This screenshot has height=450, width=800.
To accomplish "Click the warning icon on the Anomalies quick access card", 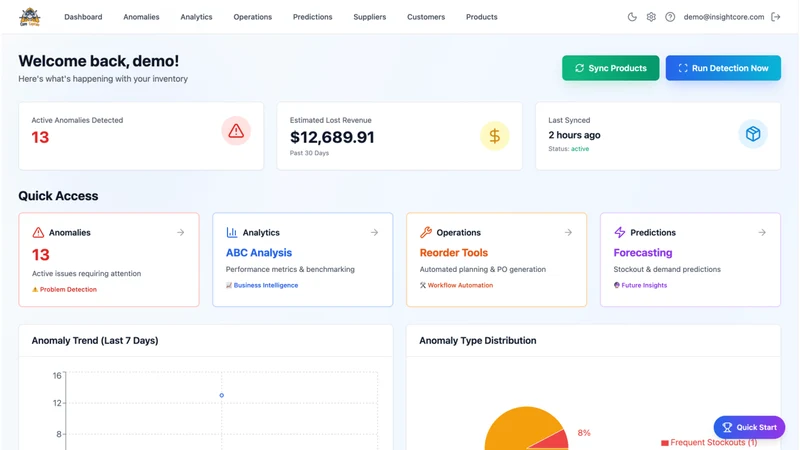I will (x=38, y=233).
